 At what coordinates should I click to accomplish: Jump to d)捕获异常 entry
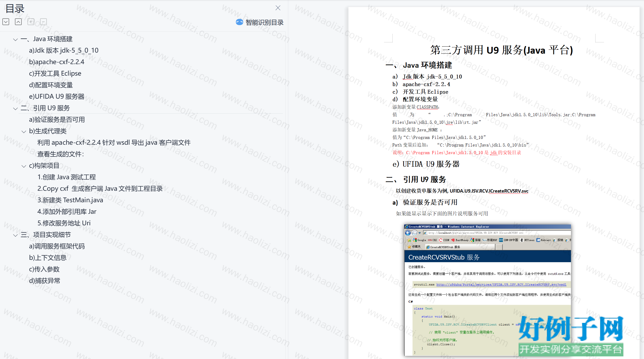coord(45,281)
